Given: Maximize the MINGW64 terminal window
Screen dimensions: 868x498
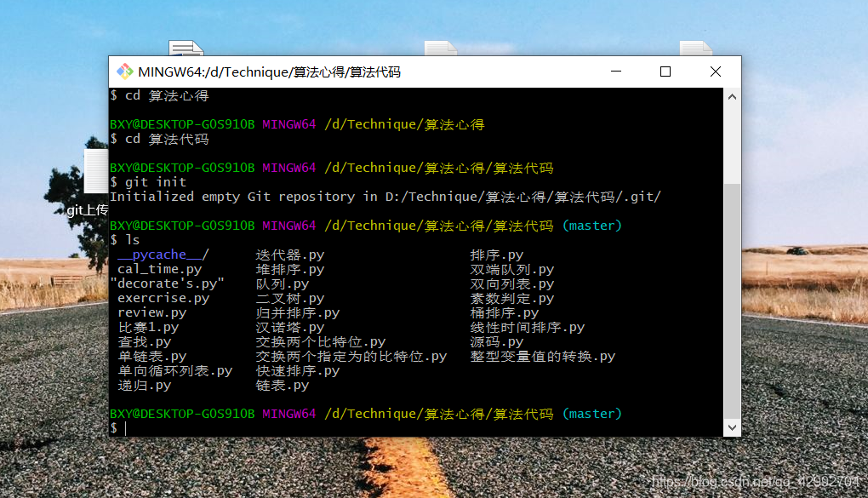Looking at the screenshot, I should pyautogui.click(x=665, y=72).
